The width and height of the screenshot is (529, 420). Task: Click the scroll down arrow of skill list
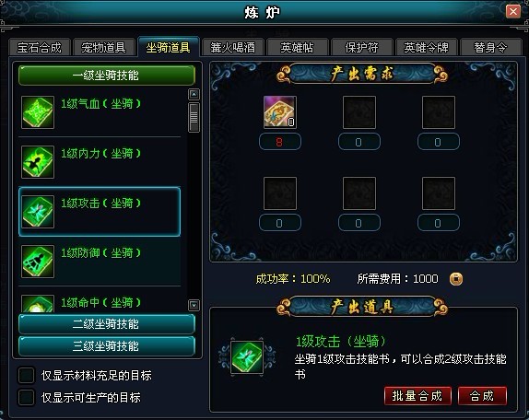[194, 306]
